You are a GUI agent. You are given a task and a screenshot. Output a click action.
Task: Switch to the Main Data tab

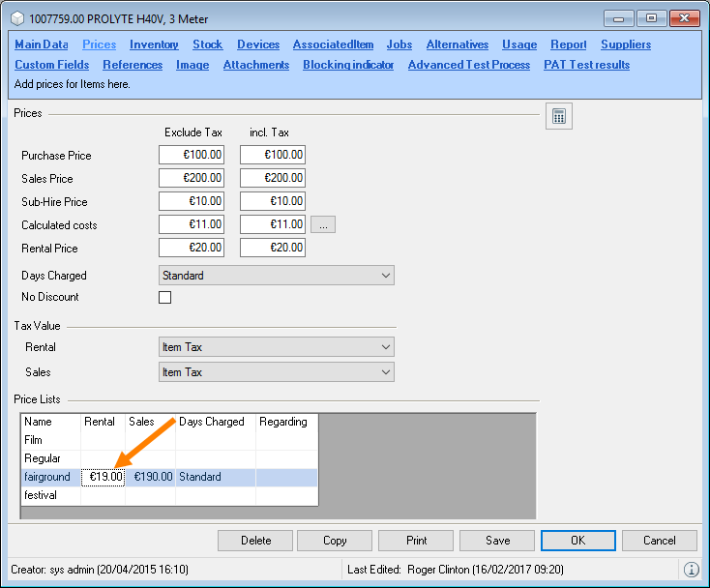42,44
